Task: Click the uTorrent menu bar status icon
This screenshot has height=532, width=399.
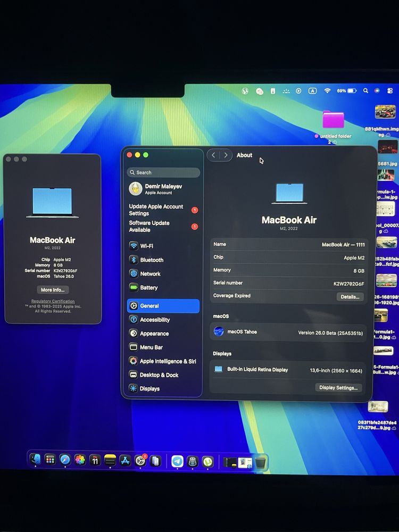Action: pyautogui.click(x=245, y=91)
